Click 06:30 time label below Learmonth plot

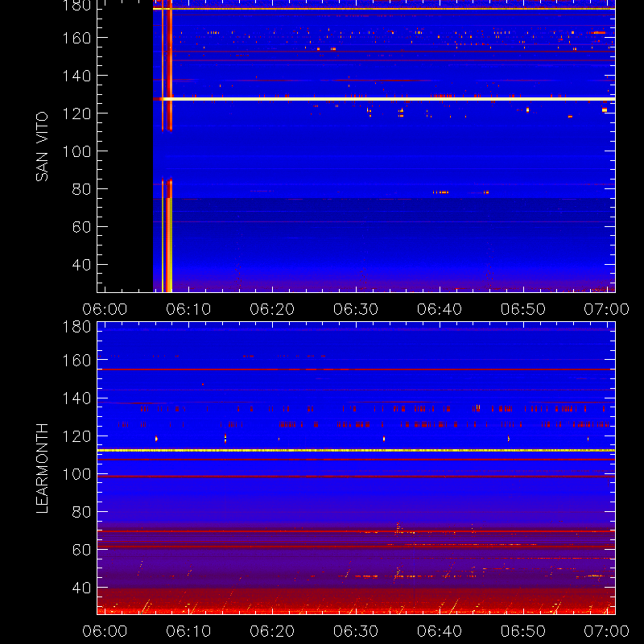pos(356,631)
